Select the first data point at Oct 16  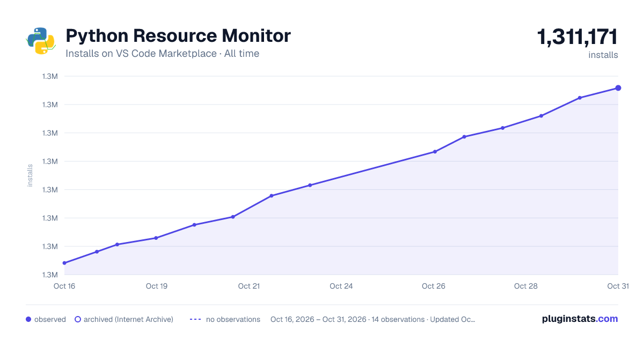point(64,263)
